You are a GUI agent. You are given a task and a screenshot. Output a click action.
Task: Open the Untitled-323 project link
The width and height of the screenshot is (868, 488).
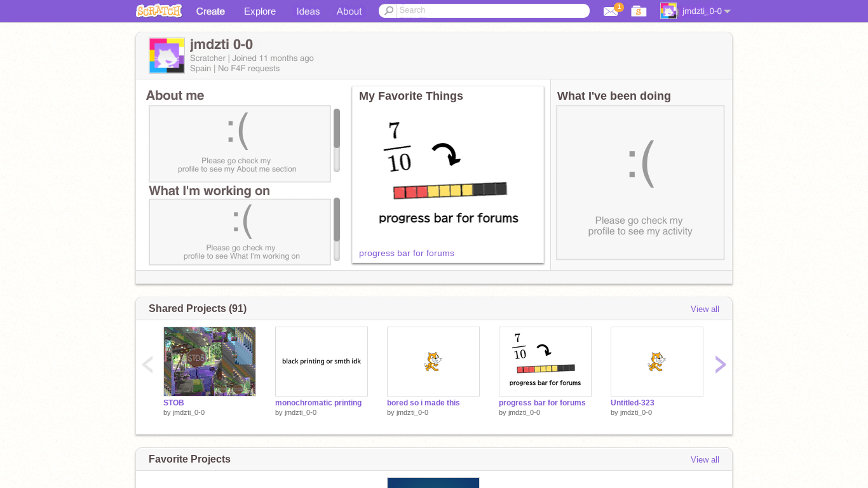pos(632,403)
